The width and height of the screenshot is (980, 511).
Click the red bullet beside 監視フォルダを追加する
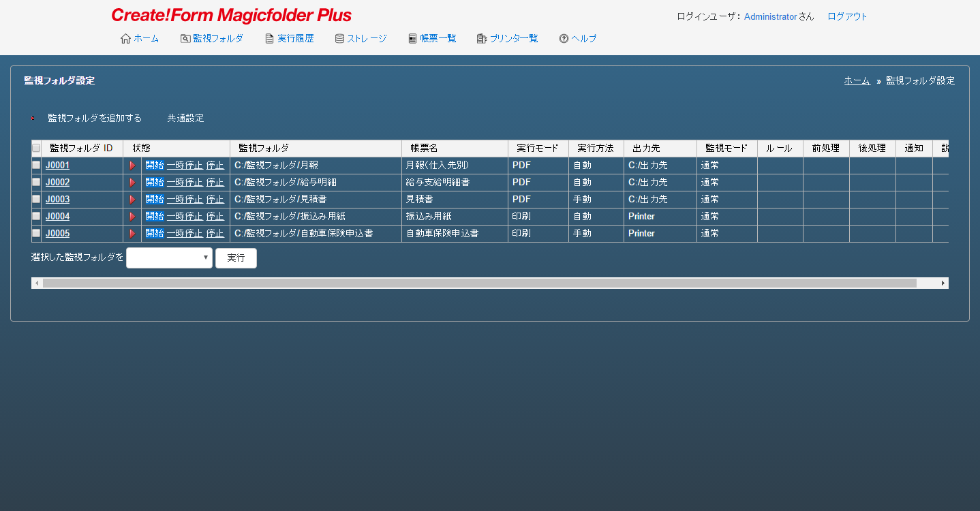click(x=33, y=119)
